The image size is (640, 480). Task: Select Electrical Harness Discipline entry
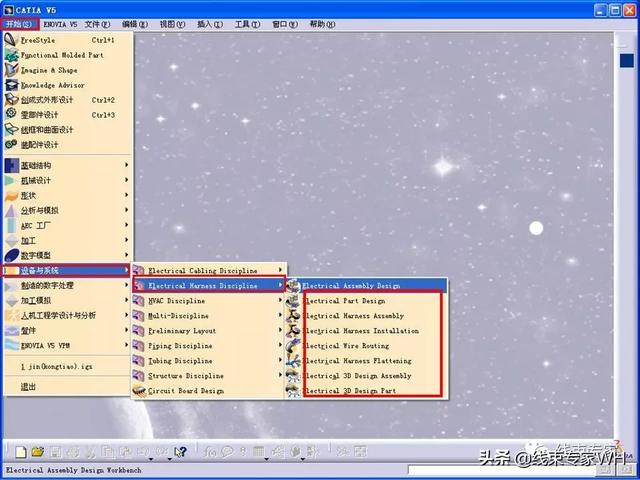coord(209,285)
